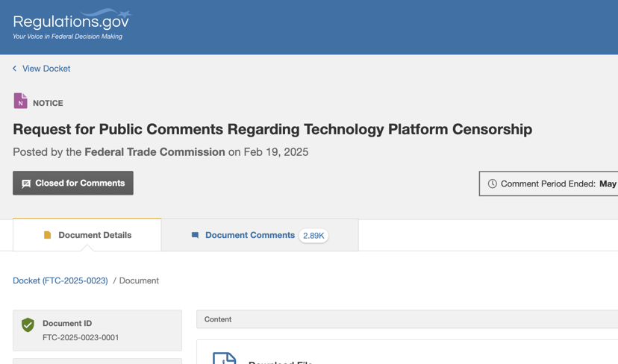Viewport: 618px width, 364px height.
Task: Click the Request for Public Comments title
Action: coord(272,129)
